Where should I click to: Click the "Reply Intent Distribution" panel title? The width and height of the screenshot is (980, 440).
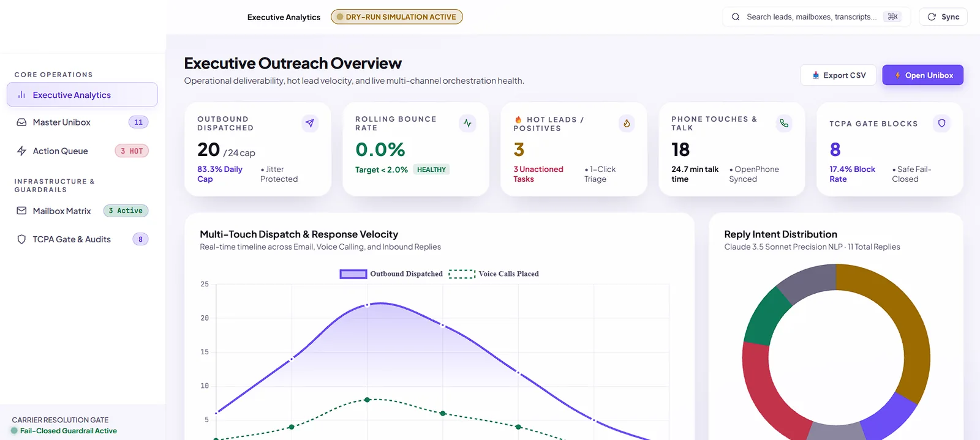click(x=781, y=234)
